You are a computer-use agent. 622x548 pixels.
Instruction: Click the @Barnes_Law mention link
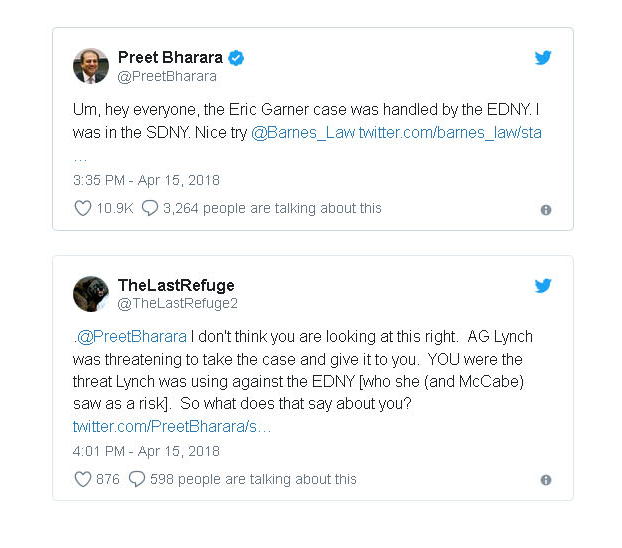(x=302, y=133)
